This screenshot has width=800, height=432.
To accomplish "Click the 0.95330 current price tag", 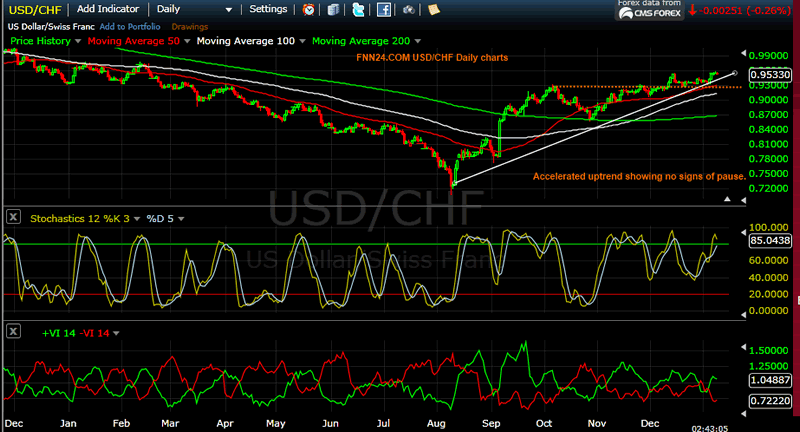I will pos(770,74).
